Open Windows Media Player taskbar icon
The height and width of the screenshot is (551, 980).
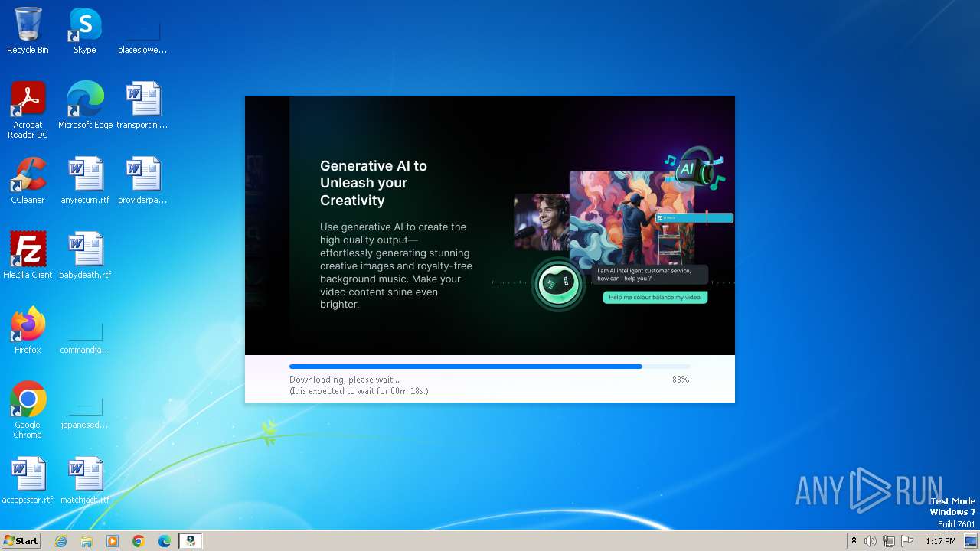point(113,541)
